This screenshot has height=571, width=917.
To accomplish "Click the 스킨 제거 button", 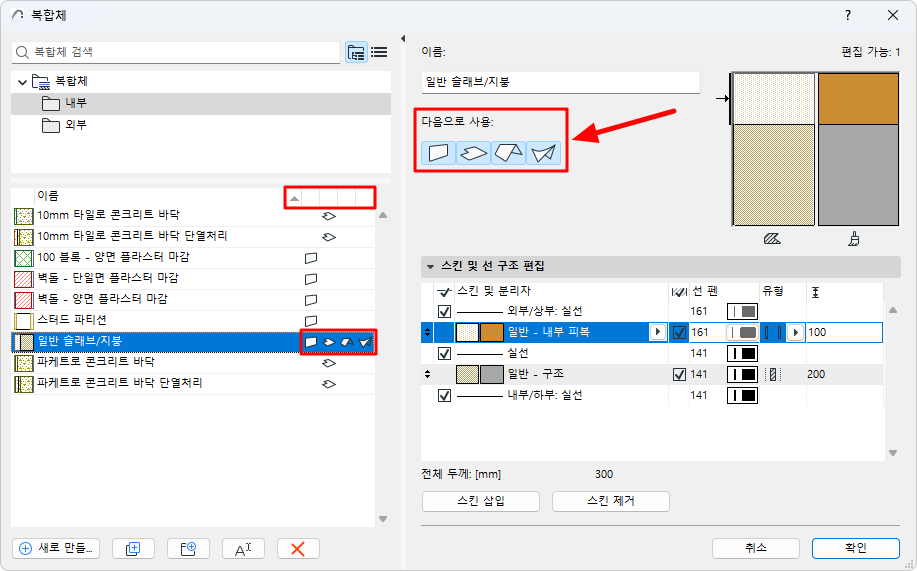I will click(611, 501).
